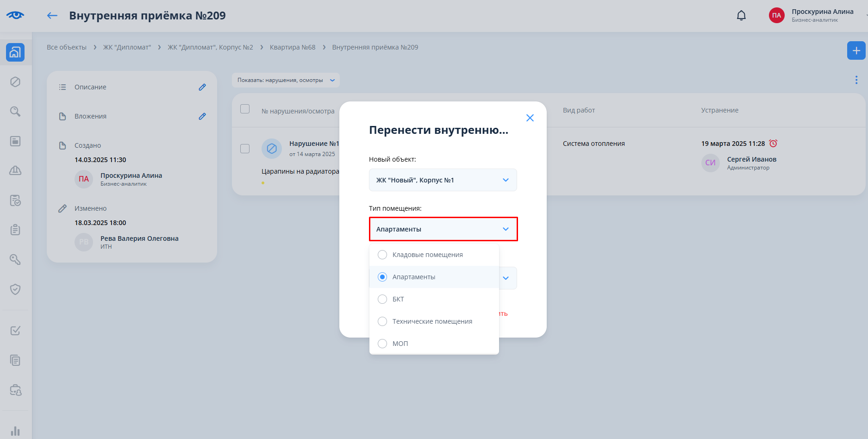Click the blue plus add button
This screenshot has width=868, height=439.
tap(856, 50)
